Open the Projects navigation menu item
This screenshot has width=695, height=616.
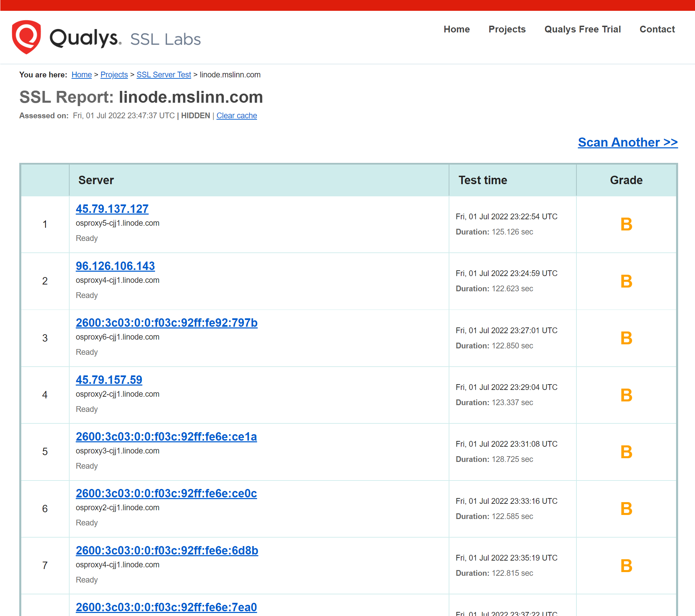(x=506, y=29)
